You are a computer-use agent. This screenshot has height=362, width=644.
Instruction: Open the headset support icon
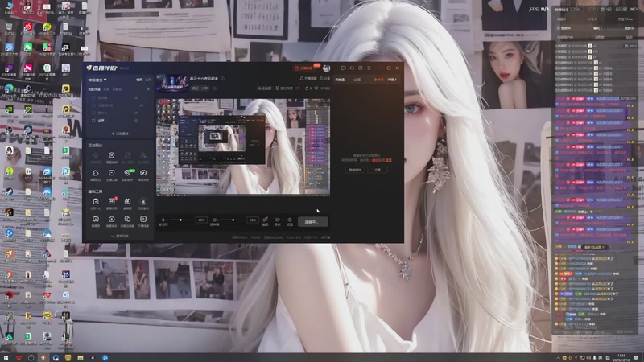tap(352, 68)
